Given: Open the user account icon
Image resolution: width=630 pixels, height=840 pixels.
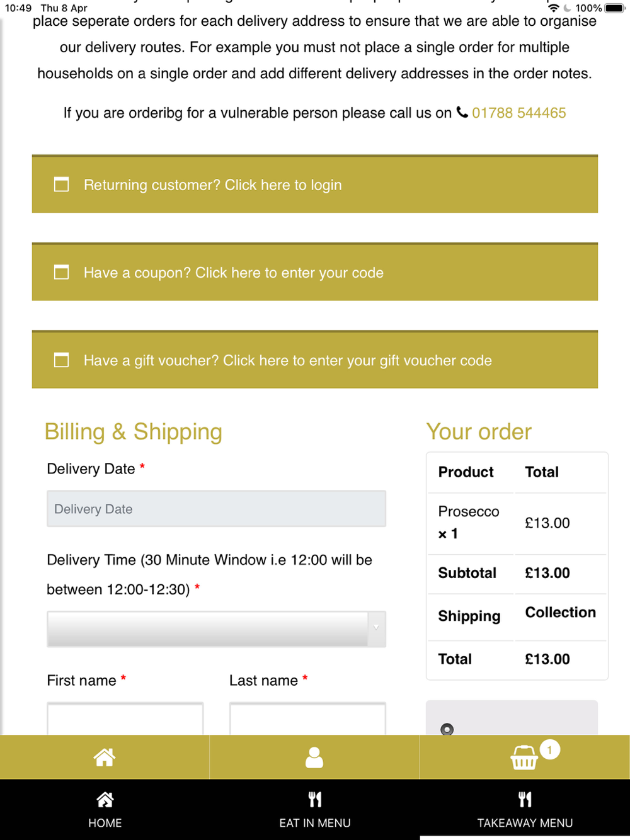Looking at the screenshot, I should coord(314,757).
